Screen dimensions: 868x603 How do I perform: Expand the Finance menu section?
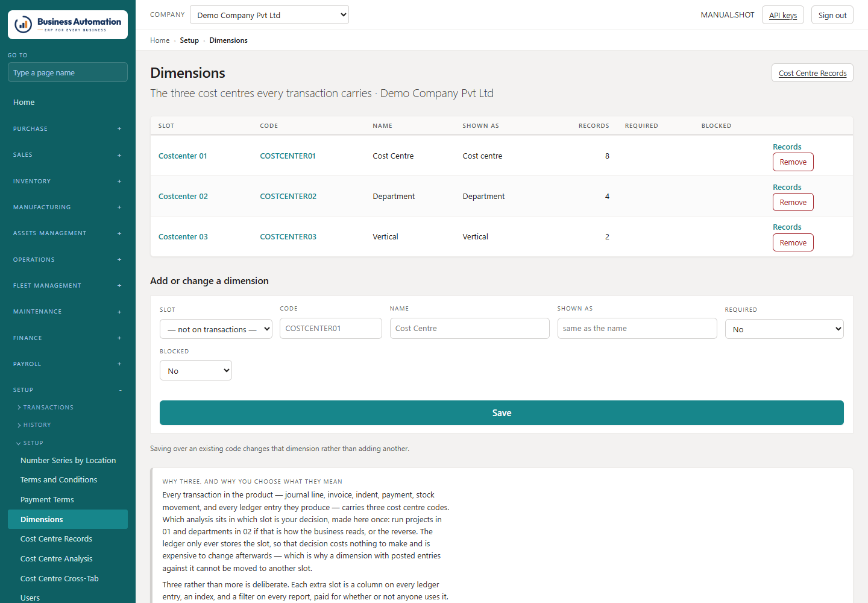tap(68, 338)
